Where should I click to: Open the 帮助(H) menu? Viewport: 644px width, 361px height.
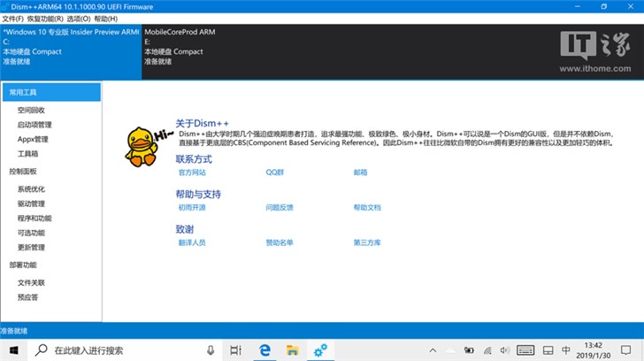(105, 19)
